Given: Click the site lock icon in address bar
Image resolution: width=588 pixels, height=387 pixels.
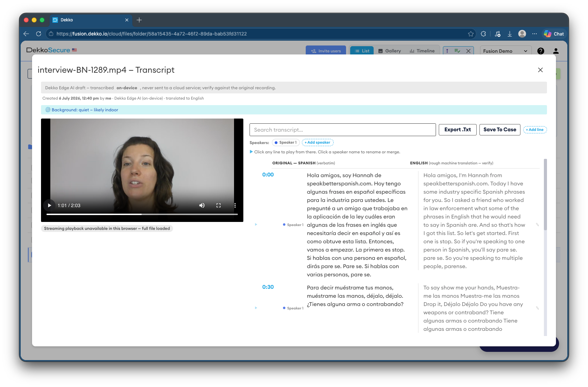Looking at the screenshot, I should (51, 34).
